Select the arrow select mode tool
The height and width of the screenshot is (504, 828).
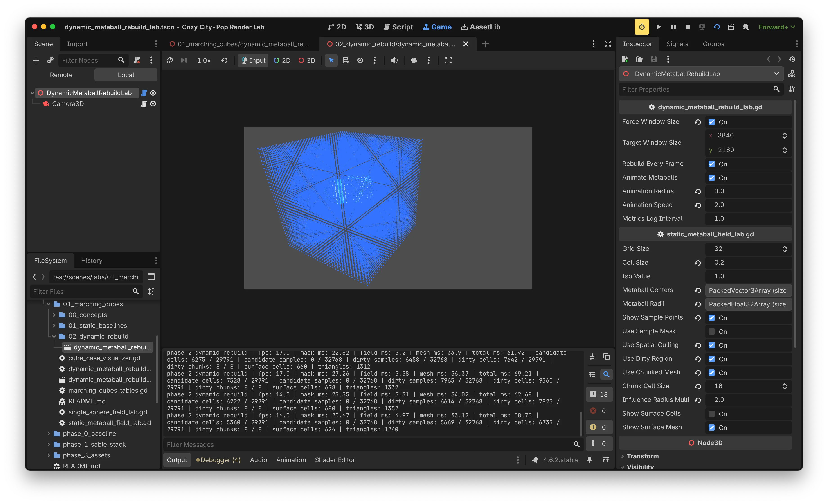[x=331, y=61]
